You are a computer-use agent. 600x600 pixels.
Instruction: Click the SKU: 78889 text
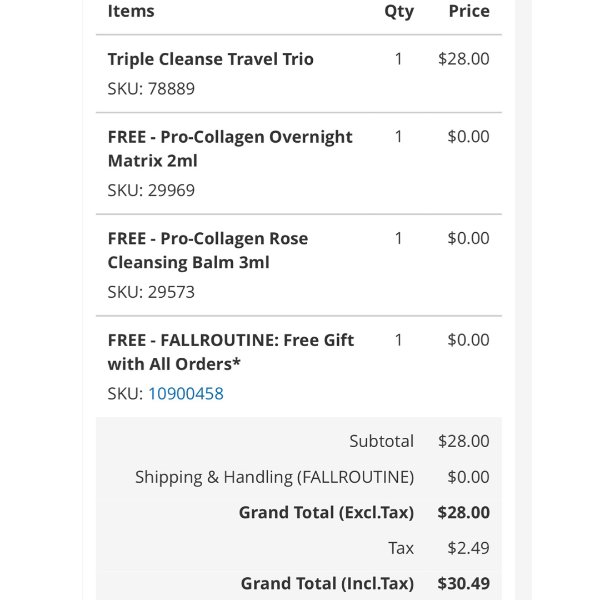(151, 89)
